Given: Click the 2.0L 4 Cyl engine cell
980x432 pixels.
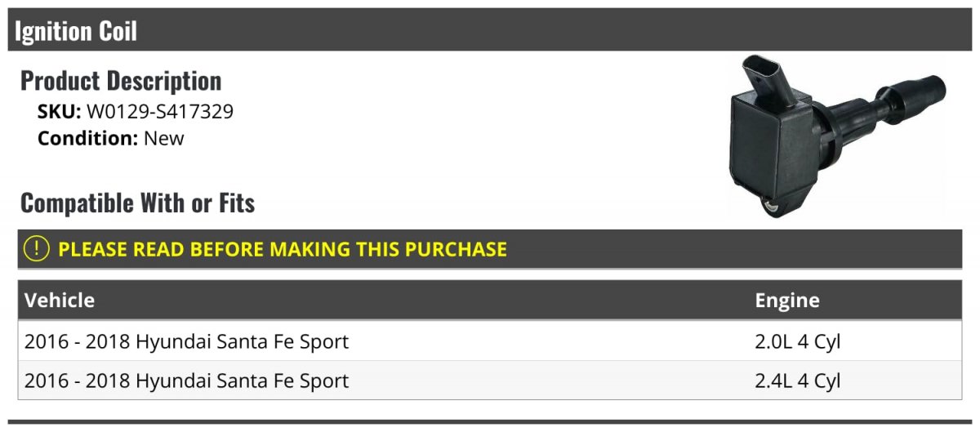Looking at the screenshot, I should tap(798, 341).
